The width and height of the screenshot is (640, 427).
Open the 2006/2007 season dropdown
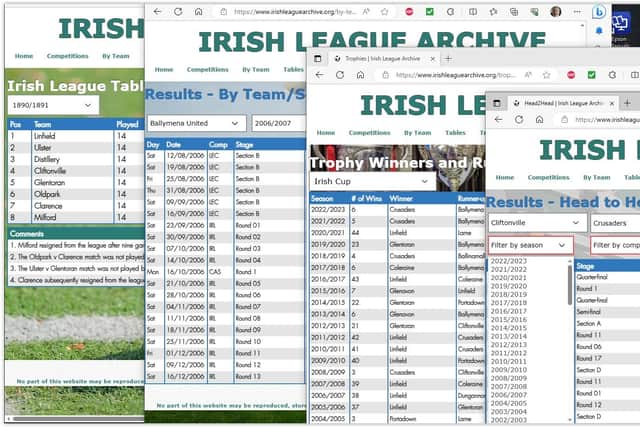[x=279, y=123]
